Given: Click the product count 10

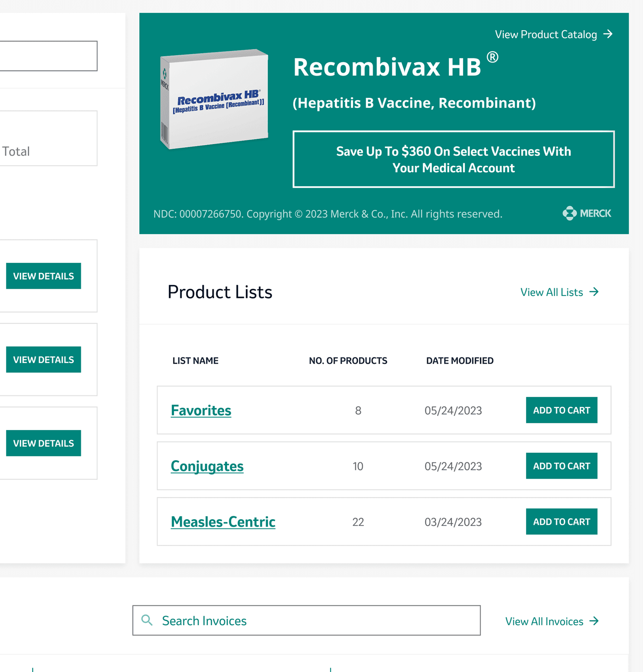Looking at the screenshot, I should [358, 466].
